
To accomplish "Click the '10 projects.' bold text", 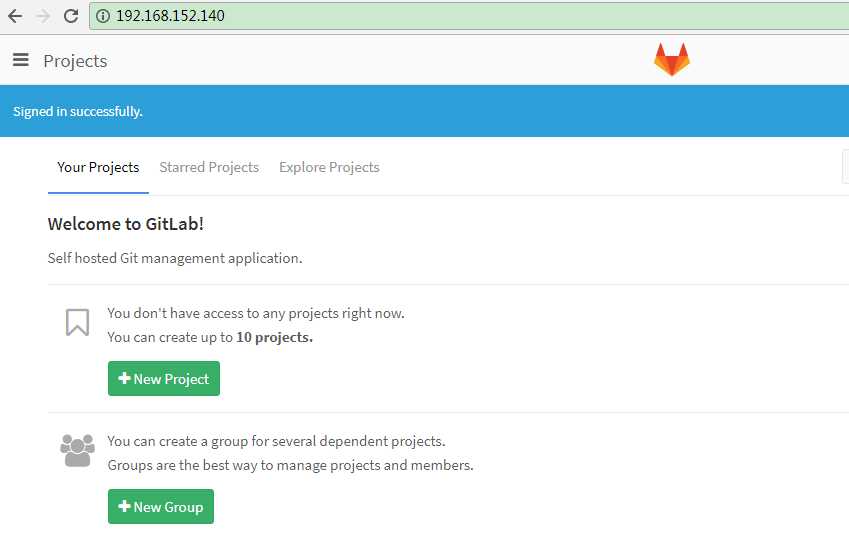I will point(275,337).
